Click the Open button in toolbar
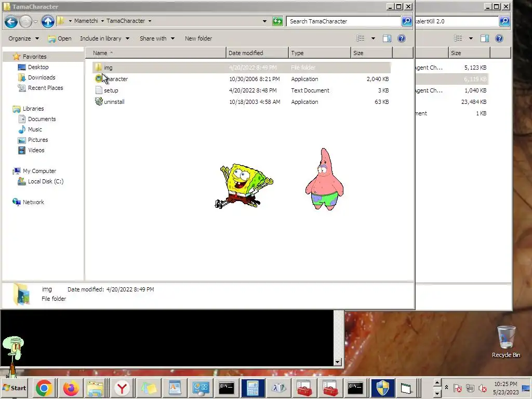This screenshot has width=532, height=399. 60,38
